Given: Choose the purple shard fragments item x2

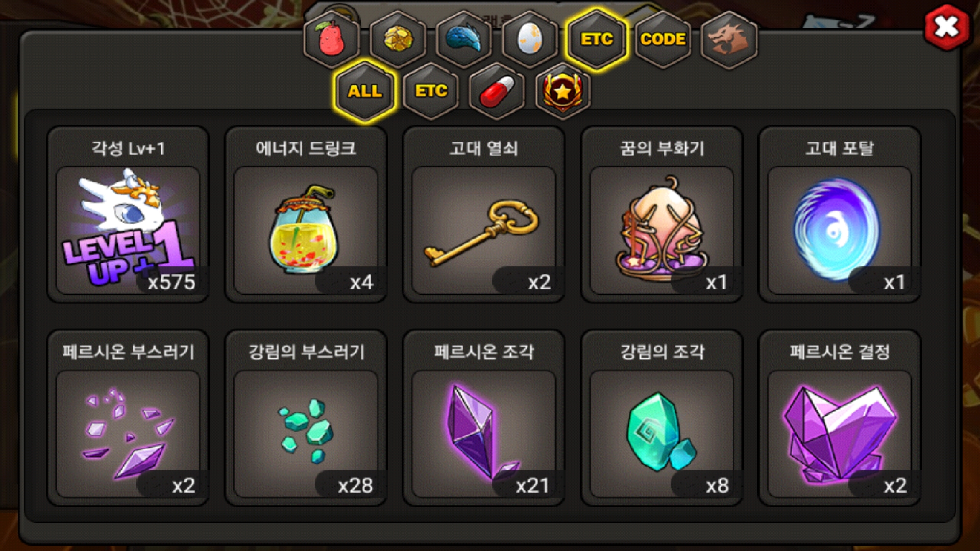Looking at the screenshot, I should click(x=128, y=418).
